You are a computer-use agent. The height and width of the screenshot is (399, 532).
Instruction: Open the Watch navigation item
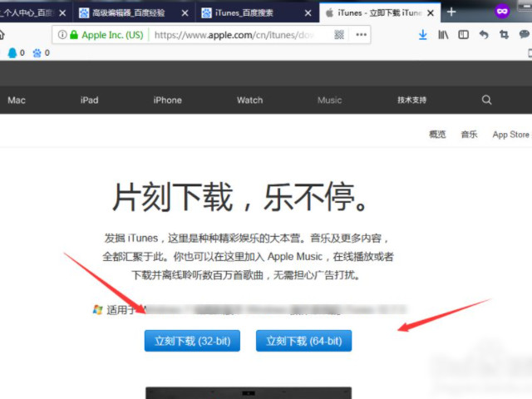coord(249,100)
